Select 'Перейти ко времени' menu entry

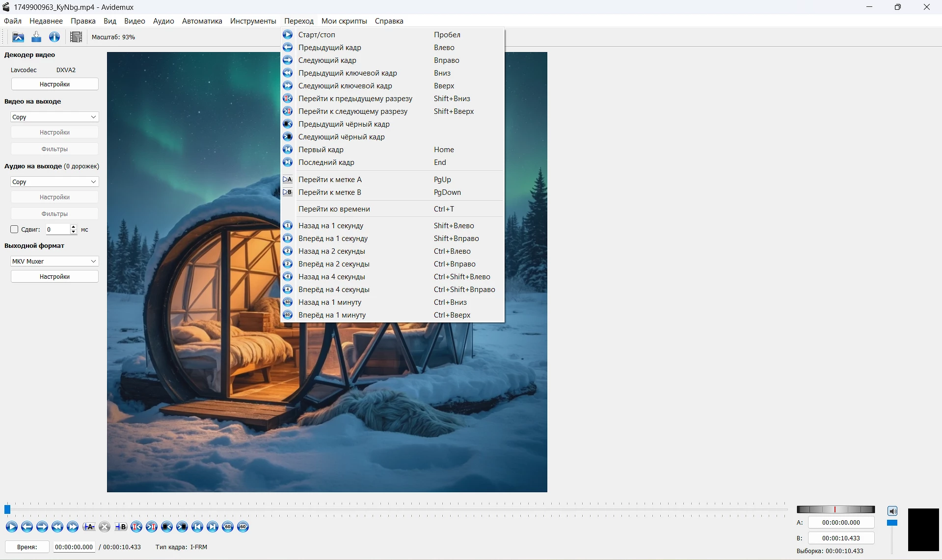334,209
